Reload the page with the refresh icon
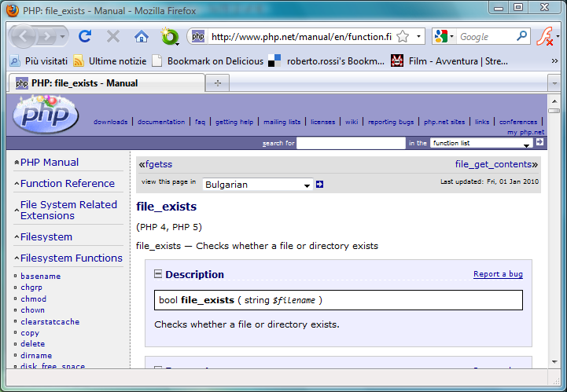The height and width of the screenshot is (392, 567). tap(85, 36)
